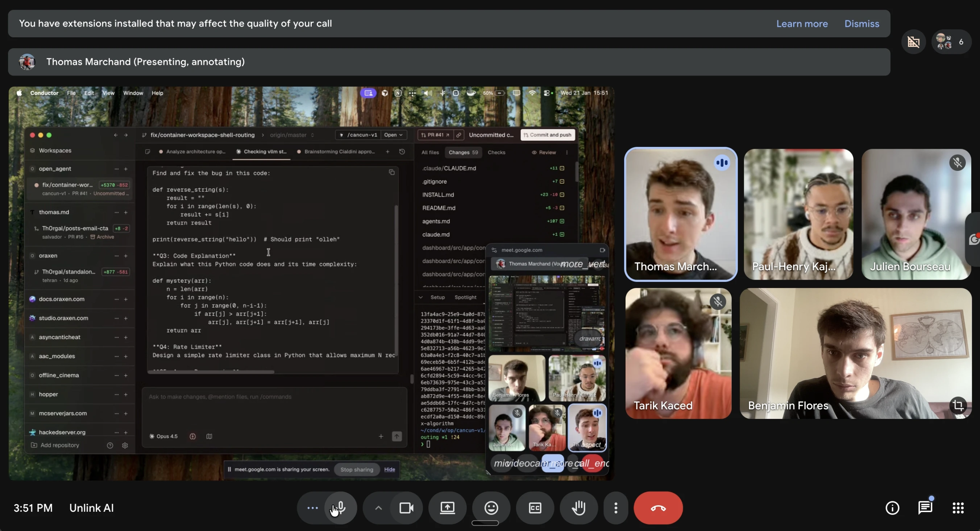Open the emoji reactions picker

click(491, 508)
